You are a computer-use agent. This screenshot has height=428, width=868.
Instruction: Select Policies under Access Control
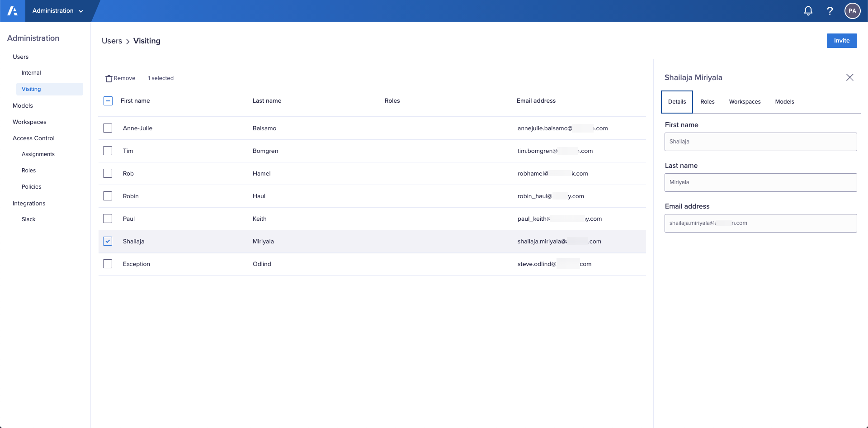coord(32,186)
